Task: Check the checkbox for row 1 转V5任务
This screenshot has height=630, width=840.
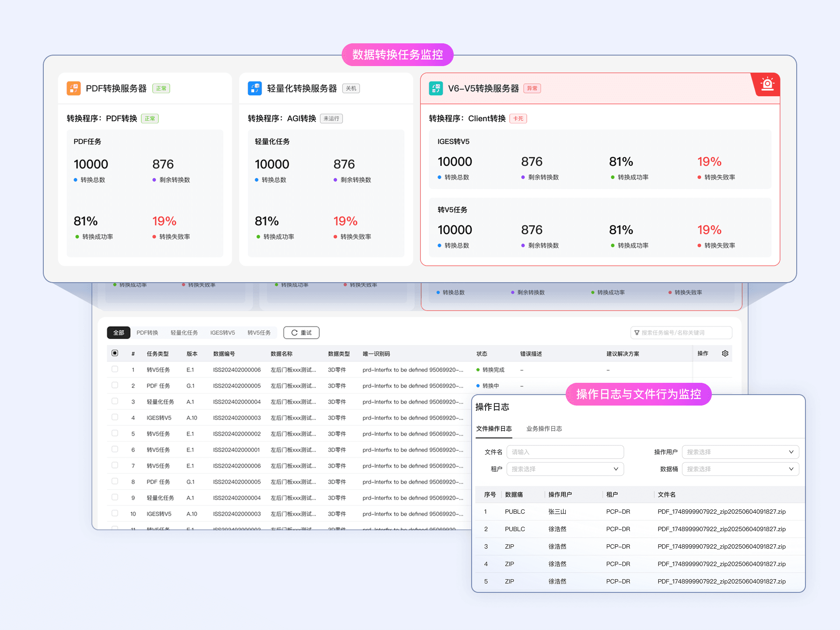Action: coord(115,369)
